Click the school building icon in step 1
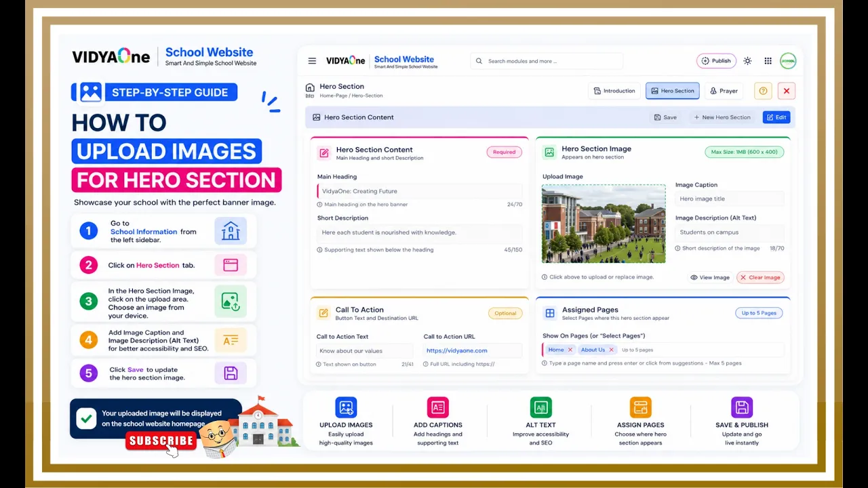 (x=231, y=231)
